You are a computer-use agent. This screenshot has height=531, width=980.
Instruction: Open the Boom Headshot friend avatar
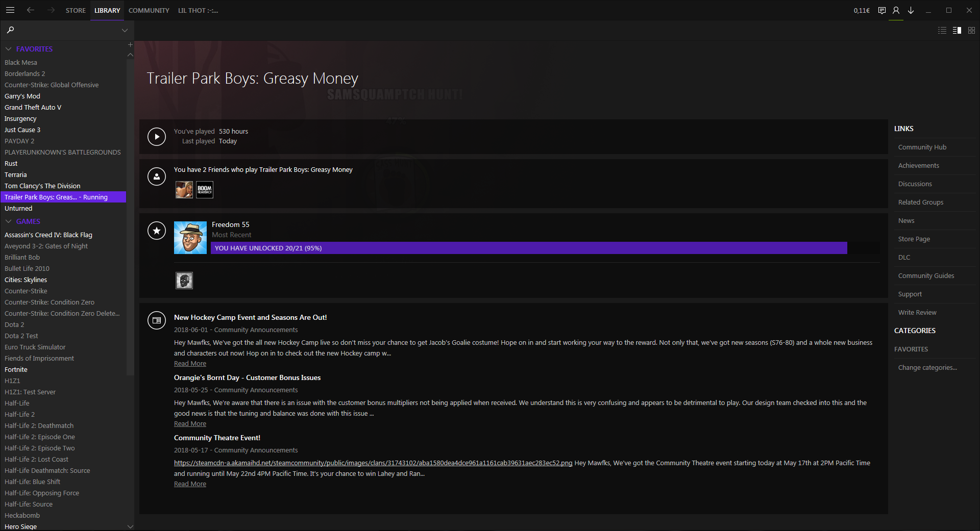pos(205,190)
